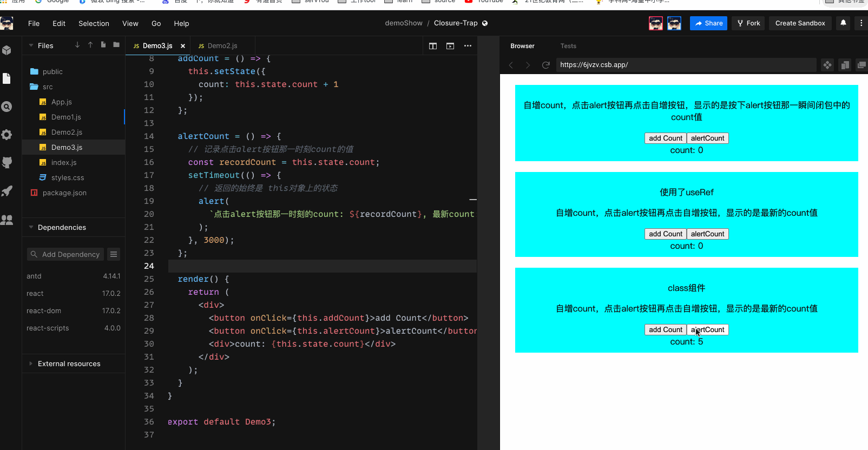Click the demoShow folder breadcrumb
Image resolution: width=868 pixels, height=450 pixels.
tap(404, 23)
